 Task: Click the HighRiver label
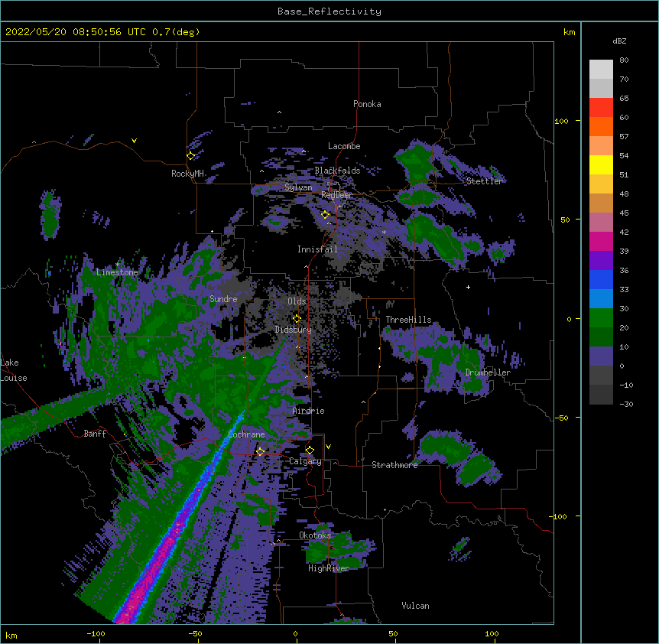tap(329, 568)
